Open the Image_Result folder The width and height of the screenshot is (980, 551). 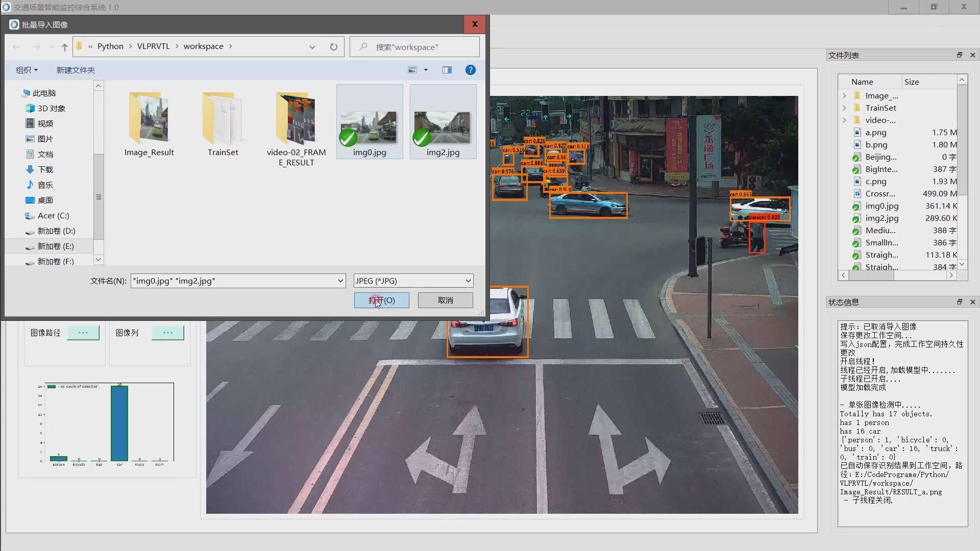point(149,122)
